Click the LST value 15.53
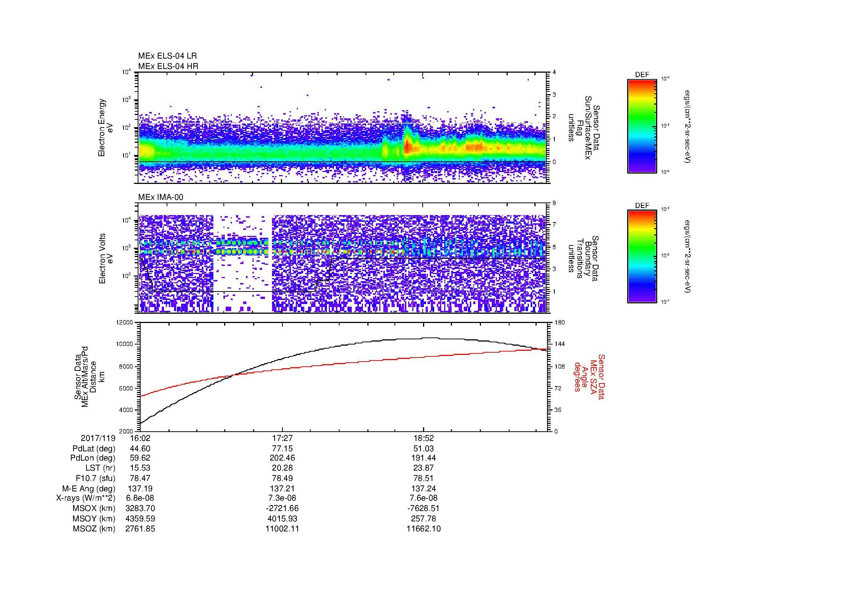868x613 pixels. [x=140, y=468]
